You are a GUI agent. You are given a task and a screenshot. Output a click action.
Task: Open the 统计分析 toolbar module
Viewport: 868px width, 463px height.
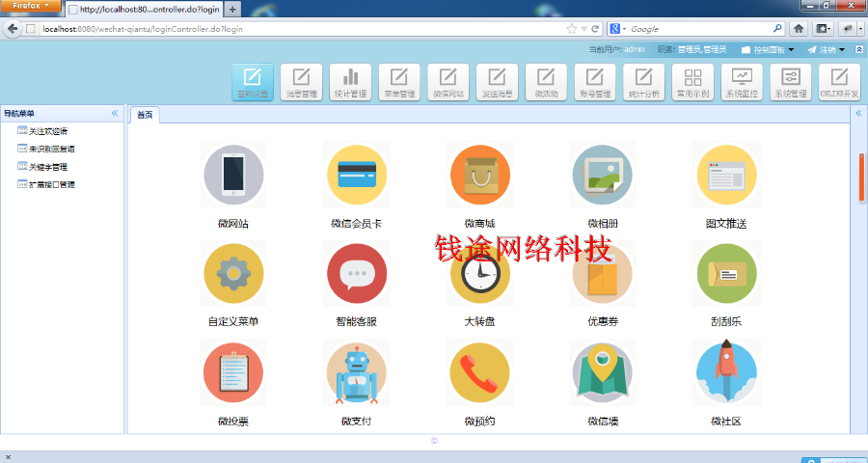(644, 82)
